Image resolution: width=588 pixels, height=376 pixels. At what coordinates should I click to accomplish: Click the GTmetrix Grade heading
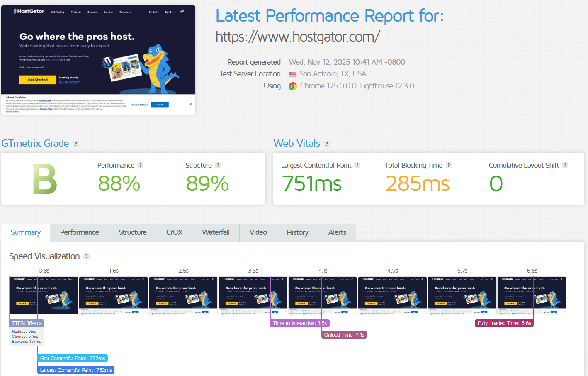[35, 144]
